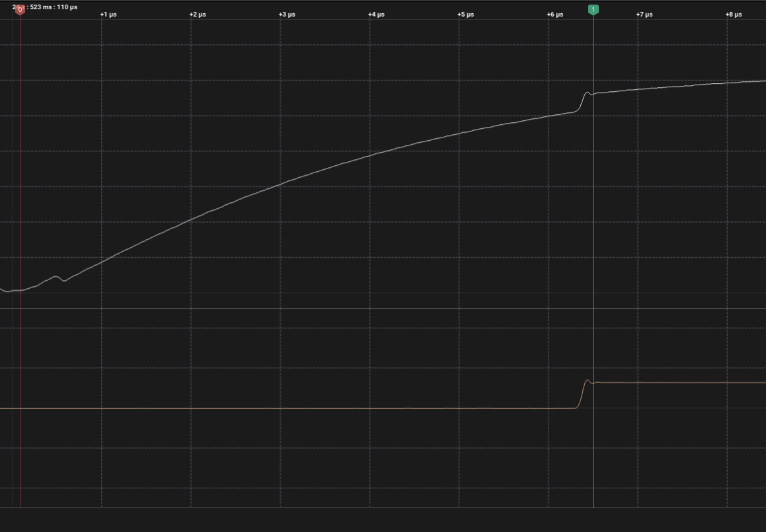Image resolution: width=766 pixels, height=532 pixels.
Task: Click the +3 µs time ruler label
Action: pyautogui.click(x=287, y=15)
